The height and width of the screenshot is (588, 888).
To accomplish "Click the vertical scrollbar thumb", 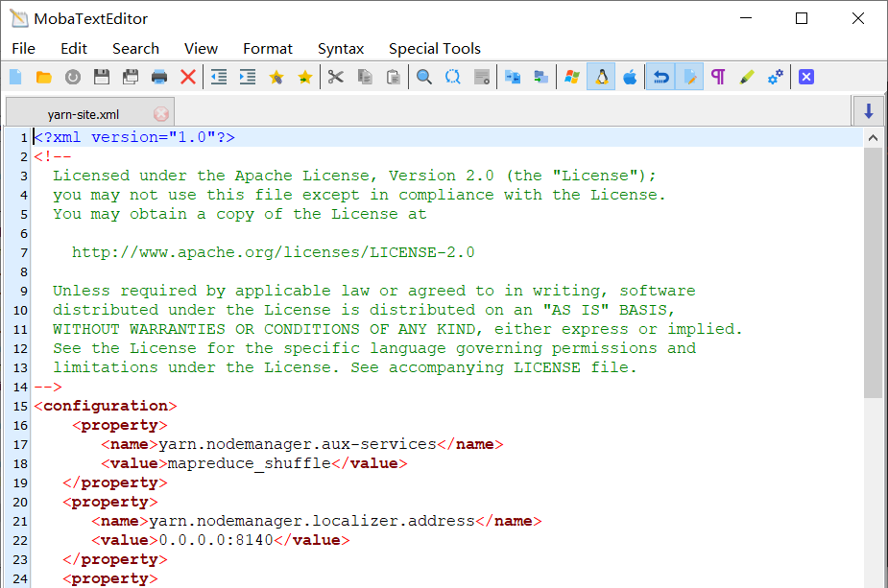I will [x=873, y=271].
